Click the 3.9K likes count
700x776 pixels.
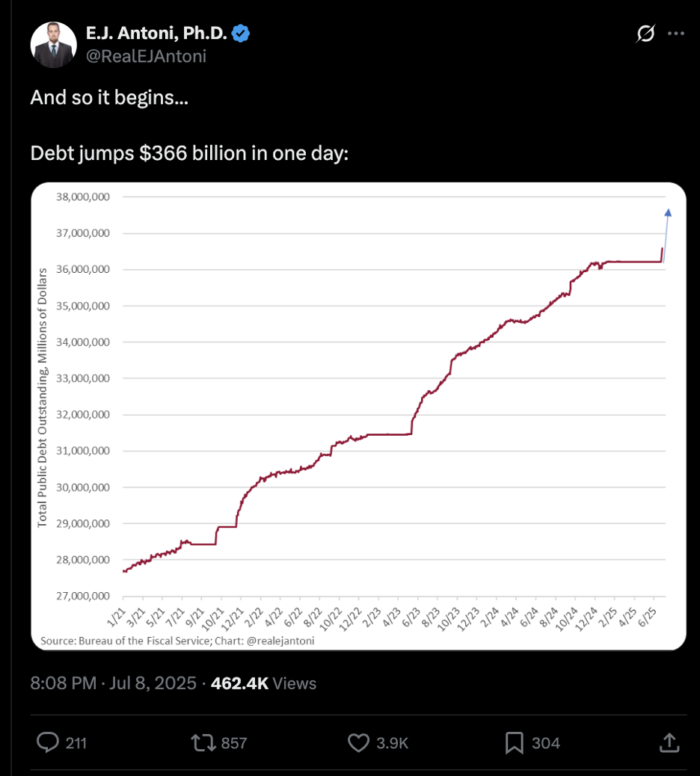point(392,743)
